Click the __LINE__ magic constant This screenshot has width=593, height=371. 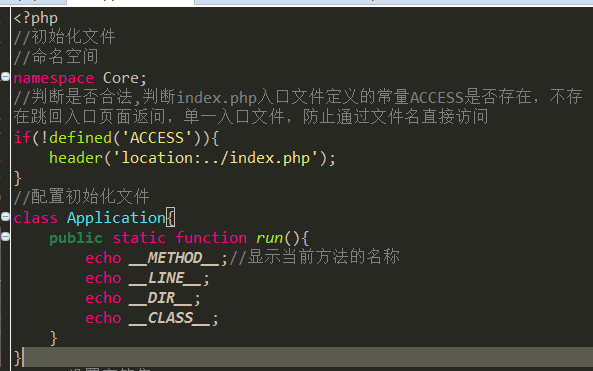click(x=165, y=278)
